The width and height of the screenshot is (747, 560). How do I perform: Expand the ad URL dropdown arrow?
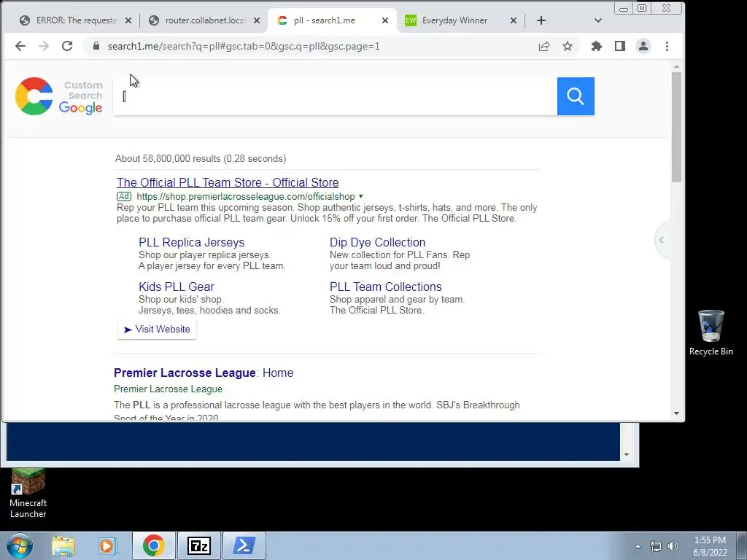(x=360, y=196)
